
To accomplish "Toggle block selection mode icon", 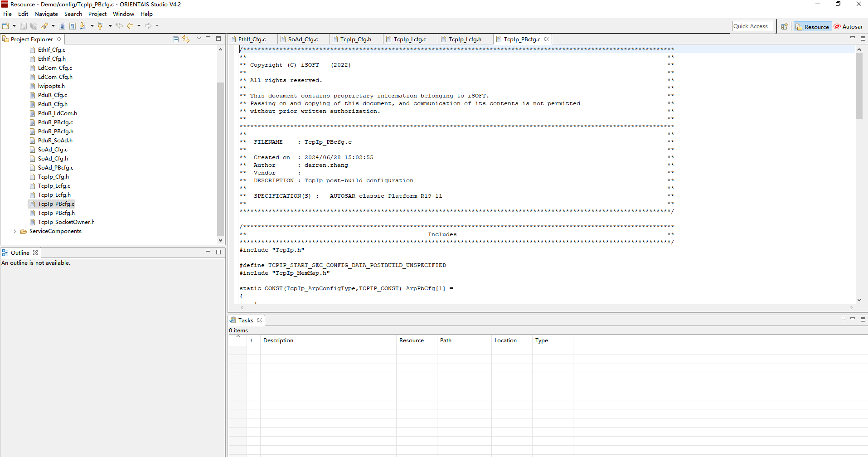I will tap(62, 26).
